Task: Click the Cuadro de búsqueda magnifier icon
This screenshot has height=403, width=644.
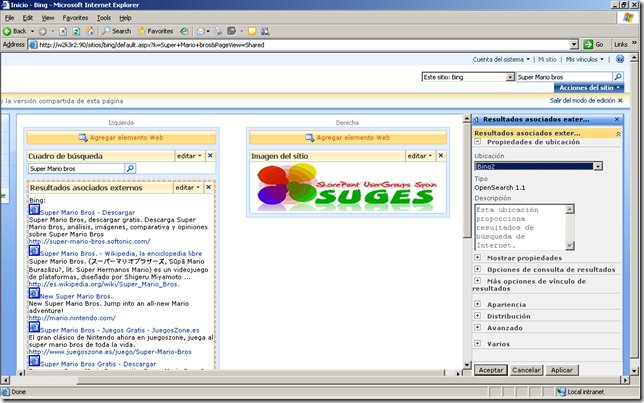Action: [x=130, y=168]
